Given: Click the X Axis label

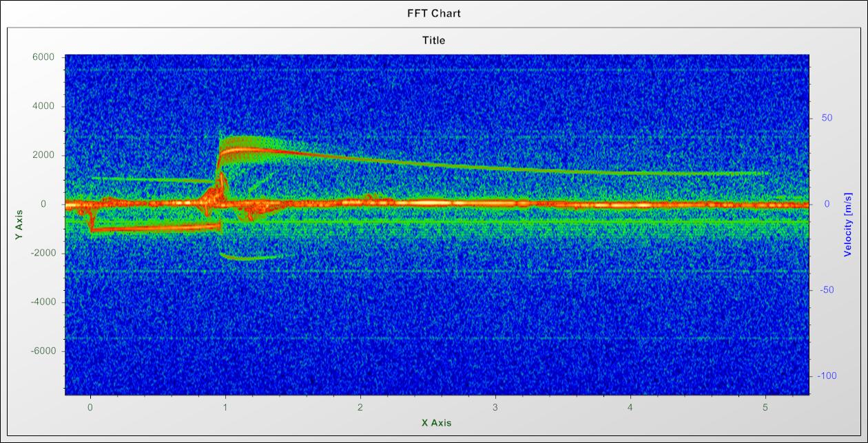Looking at the screenshot, I should pos(437,422).
